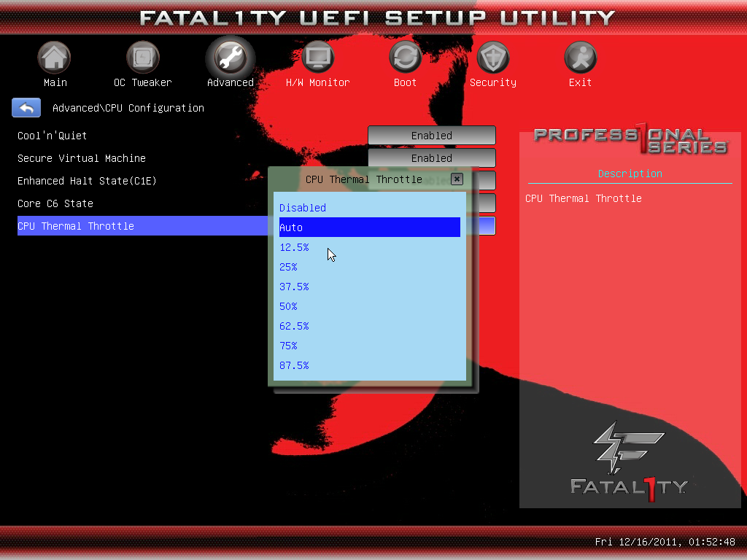Switch to the OC Tweaker tab label
Image resolution: width=747 pixels, height=560 pixels.
142,82
